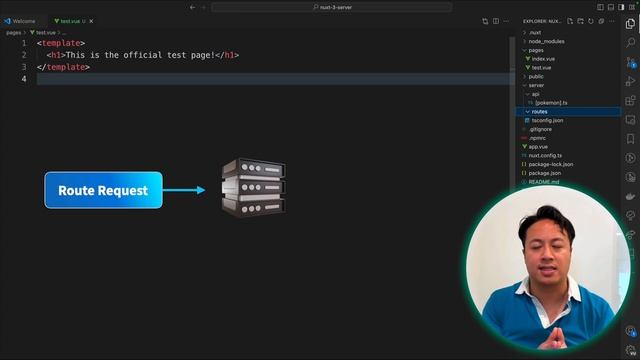Image resolution: width=640 pixels, height=360 pixels.
Task: Open the Docker whale view
Action: (x=630, y=197)
